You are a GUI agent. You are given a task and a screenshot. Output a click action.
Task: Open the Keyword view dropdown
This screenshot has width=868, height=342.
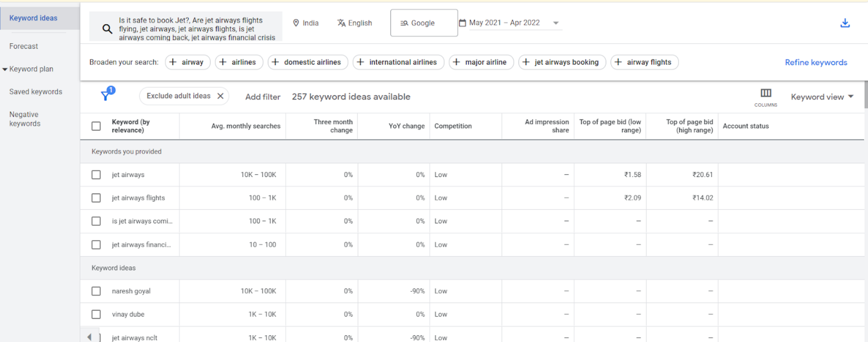point(822,97)
